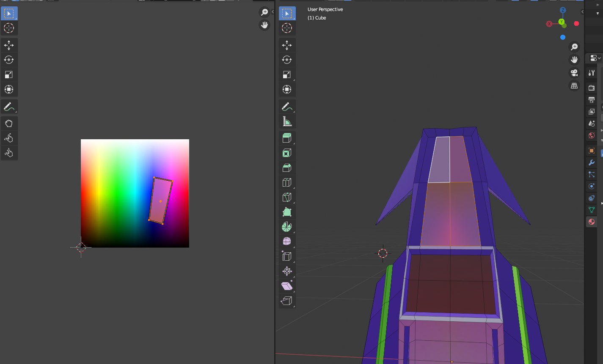Select the Spin tool

tap(287, 227)
